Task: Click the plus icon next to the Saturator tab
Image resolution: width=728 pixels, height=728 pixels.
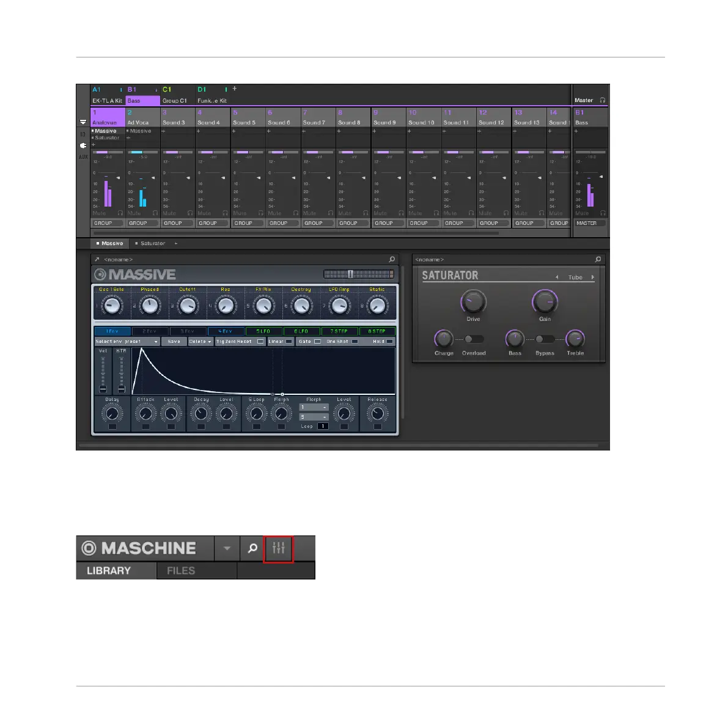Action: click(176, 243)
